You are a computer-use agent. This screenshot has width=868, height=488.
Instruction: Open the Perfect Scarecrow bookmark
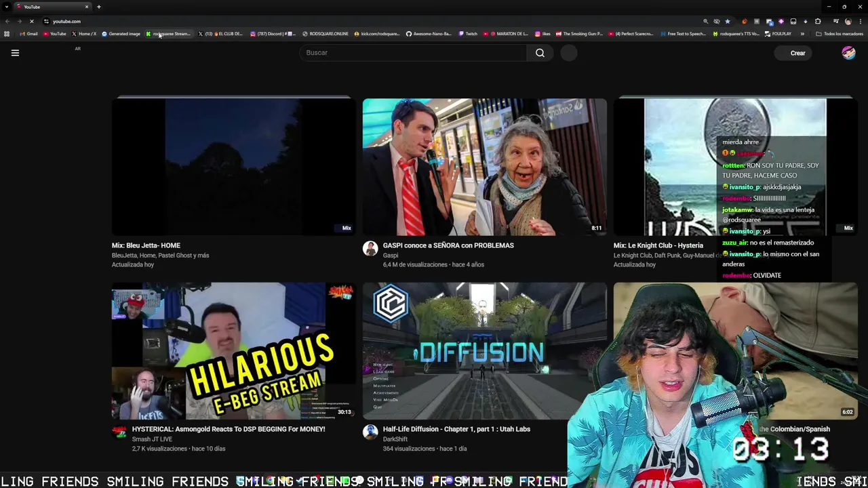631,34
